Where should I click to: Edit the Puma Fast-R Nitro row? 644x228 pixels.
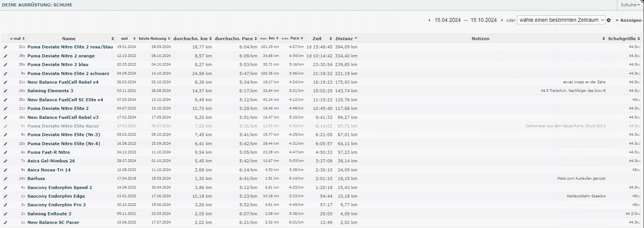(5, 152)
